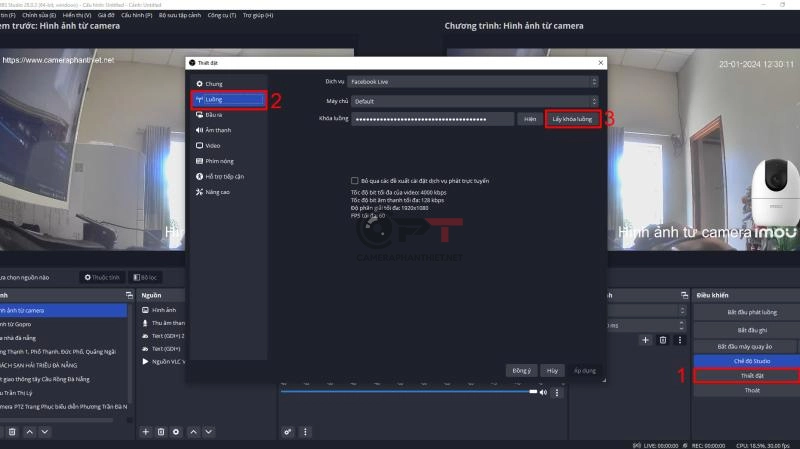Click the Lấy khóa luồng button
This screenshot has height=449, width=800.
click(572, 119)
